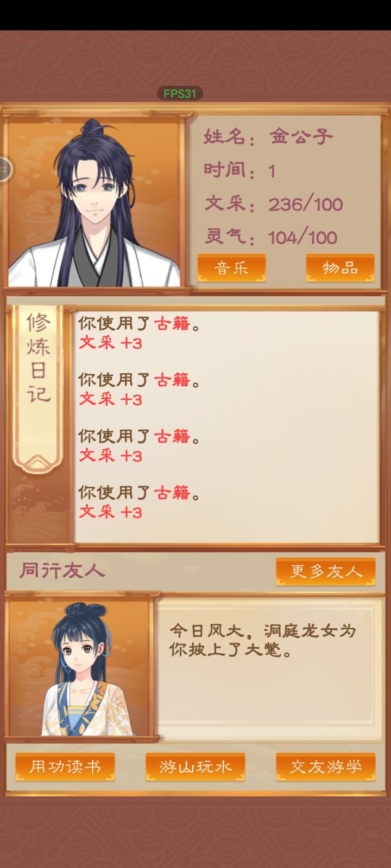Tap the 同行友人 section header
Screen dimensions: 391x868
pos(62,571)
